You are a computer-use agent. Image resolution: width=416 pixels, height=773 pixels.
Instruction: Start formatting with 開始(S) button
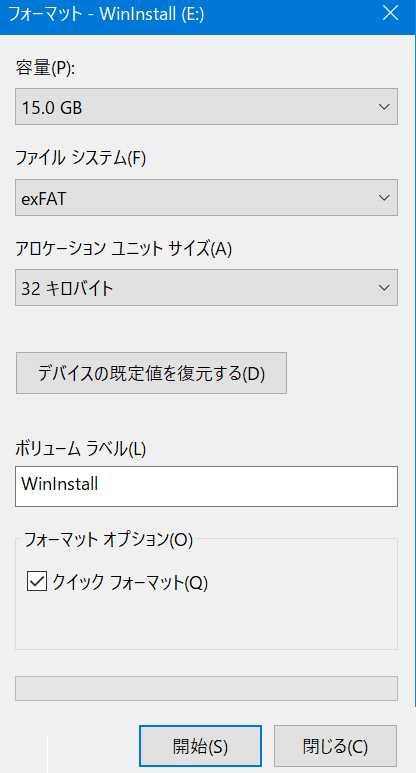[x=200, y=746]
